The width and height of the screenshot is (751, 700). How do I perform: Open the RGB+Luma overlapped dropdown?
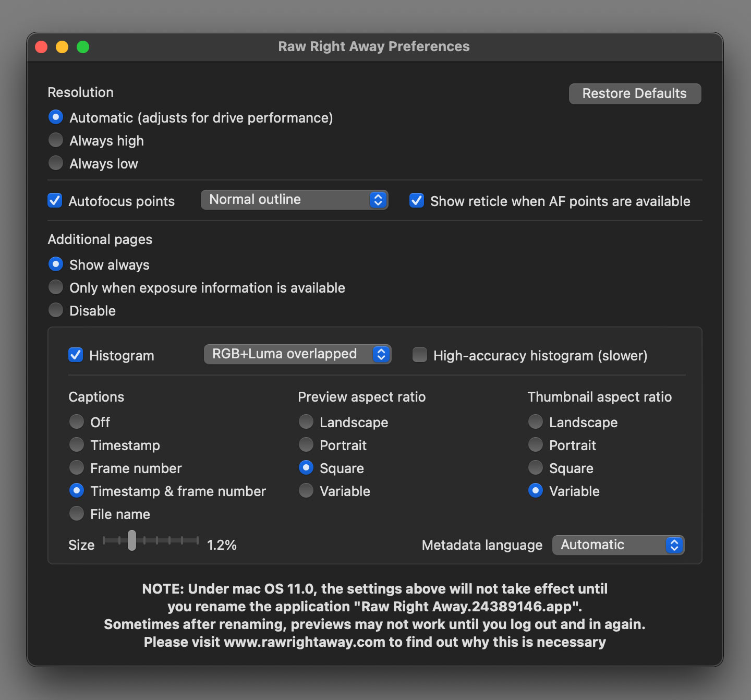click(297, 354)
